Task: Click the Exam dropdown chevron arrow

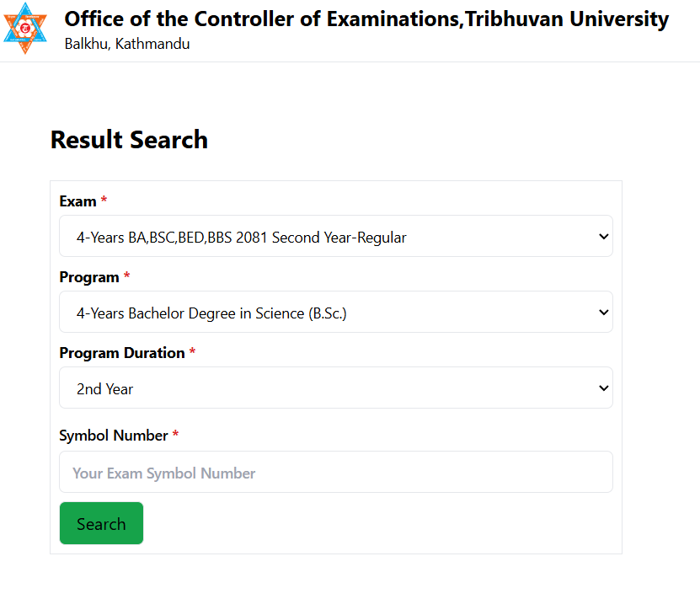Action: coord(603,237)
